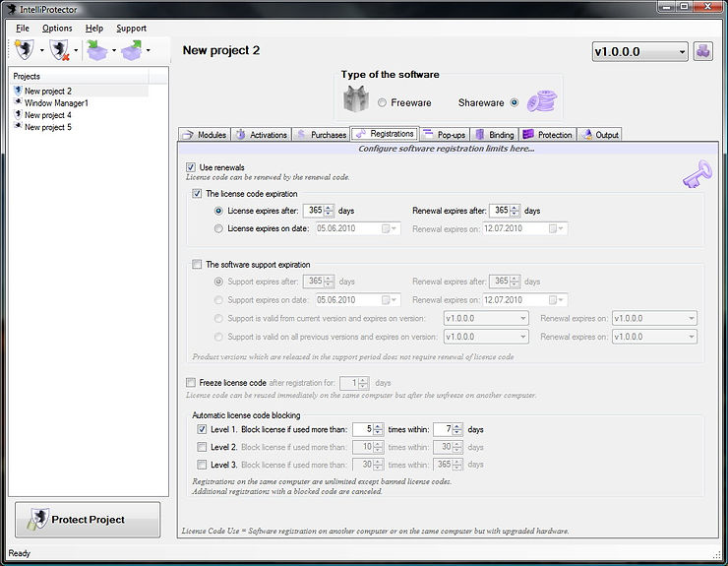The width and height of the screenshot is (728, 566).
Task: Open dropdown arrow next to new project icon
Action: 41,50
